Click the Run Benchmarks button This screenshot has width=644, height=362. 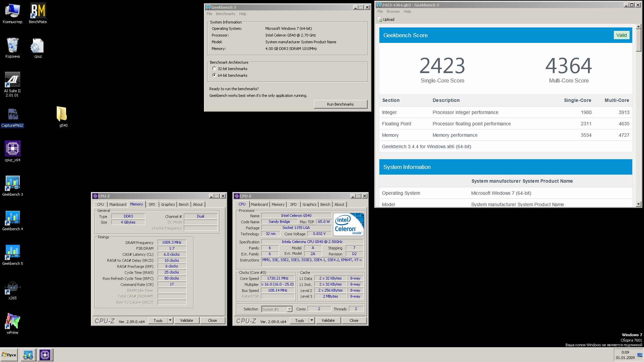(x=340, y=104)
